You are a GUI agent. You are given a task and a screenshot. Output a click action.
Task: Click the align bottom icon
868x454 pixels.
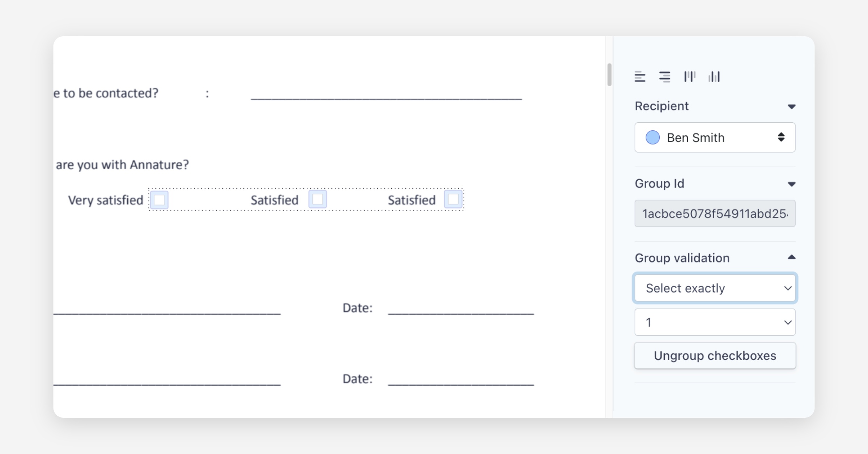[x=714, y=77]
